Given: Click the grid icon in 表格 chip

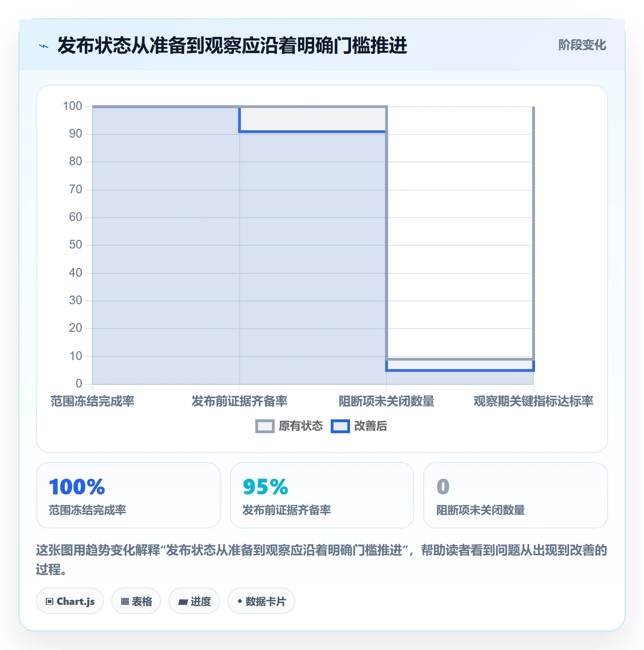Looking at the screenshot, I should coord(125,602).
